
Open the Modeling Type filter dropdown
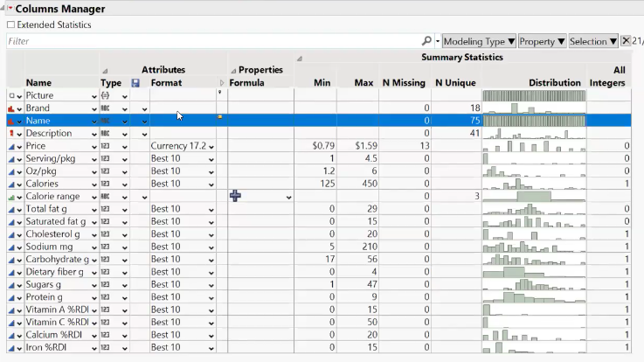click(x=479, y=41)
